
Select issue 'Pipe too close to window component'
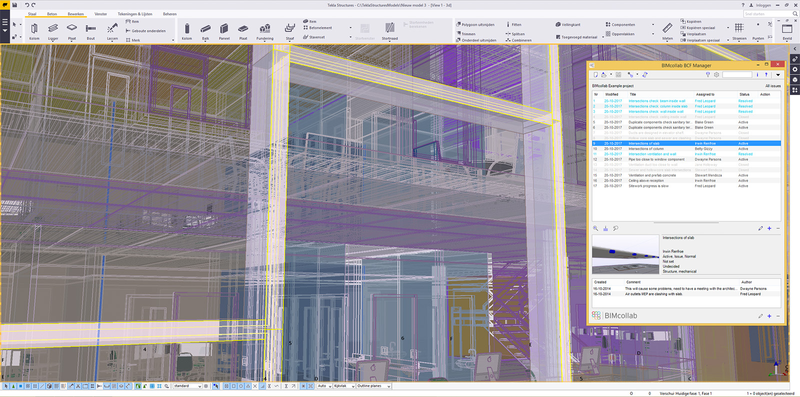(686, 159)
